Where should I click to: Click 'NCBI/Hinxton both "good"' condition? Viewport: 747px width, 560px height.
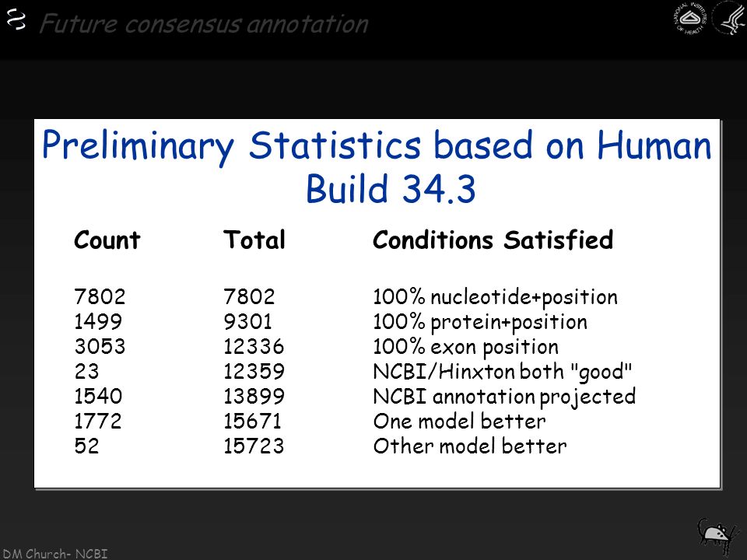[x=503, y=372]
